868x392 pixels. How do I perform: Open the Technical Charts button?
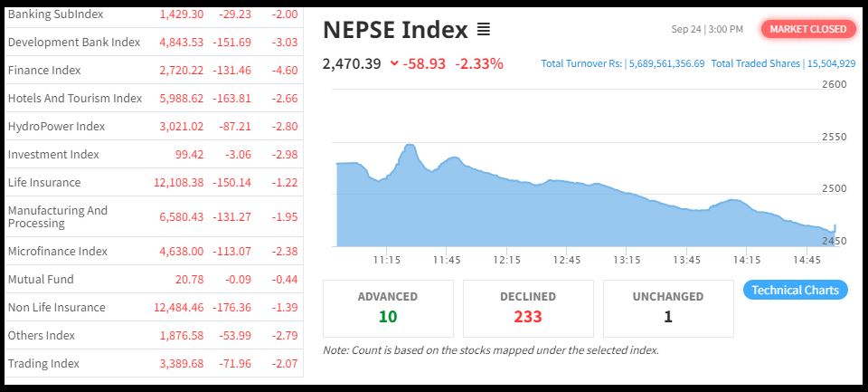[795, 291]
